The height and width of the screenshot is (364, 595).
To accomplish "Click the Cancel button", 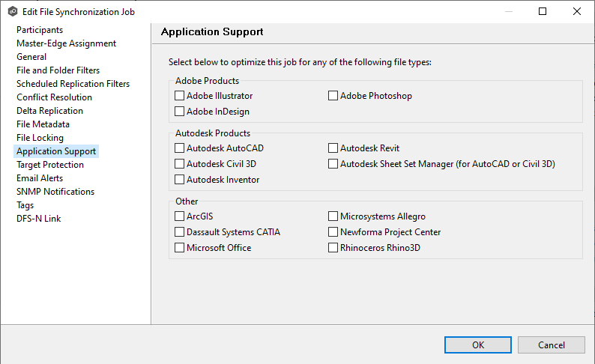I will coord(552,345).
